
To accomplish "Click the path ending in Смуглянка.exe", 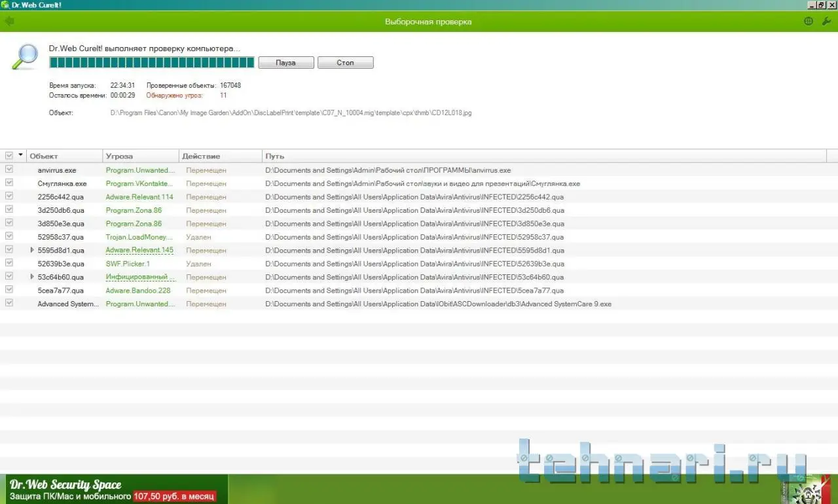I will coord(422,183).
